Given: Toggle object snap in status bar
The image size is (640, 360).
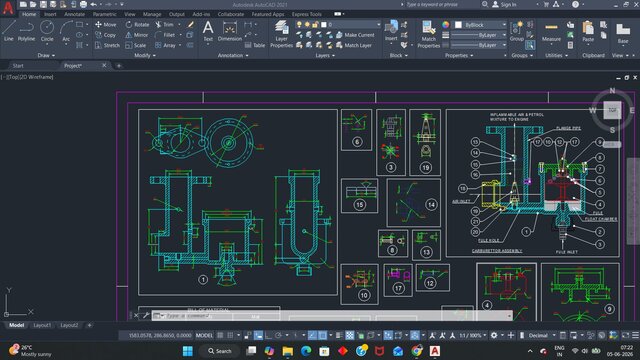Looking at the screenshot, I should point(322,336).
